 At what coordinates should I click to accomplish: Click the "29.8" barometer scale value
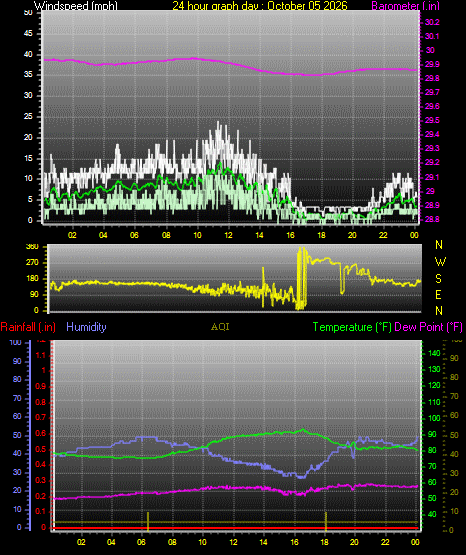click(432, 78)
